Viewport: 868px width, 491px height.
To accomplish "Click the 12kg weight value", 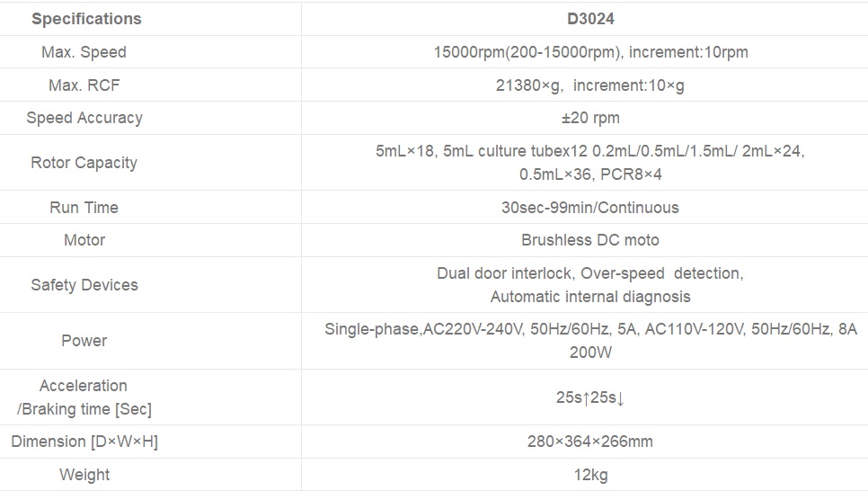I will (590, 475).
